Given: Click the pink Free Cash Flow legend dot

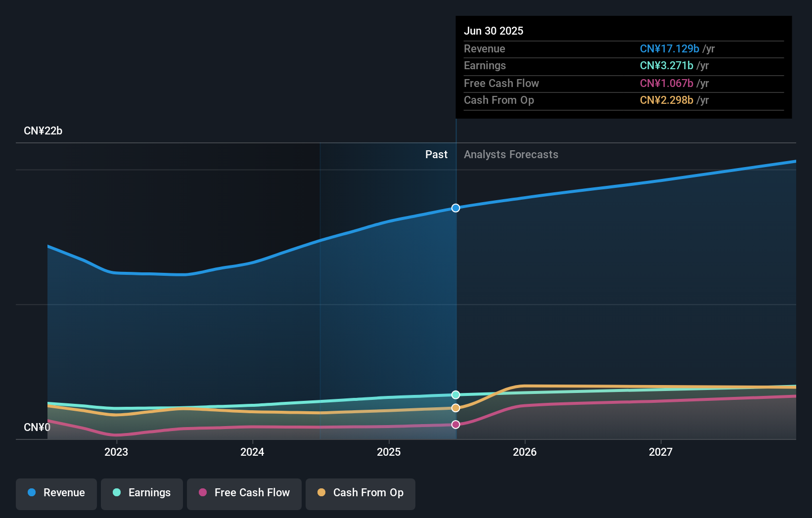Looking at the screenshot, I should [202, 493].
